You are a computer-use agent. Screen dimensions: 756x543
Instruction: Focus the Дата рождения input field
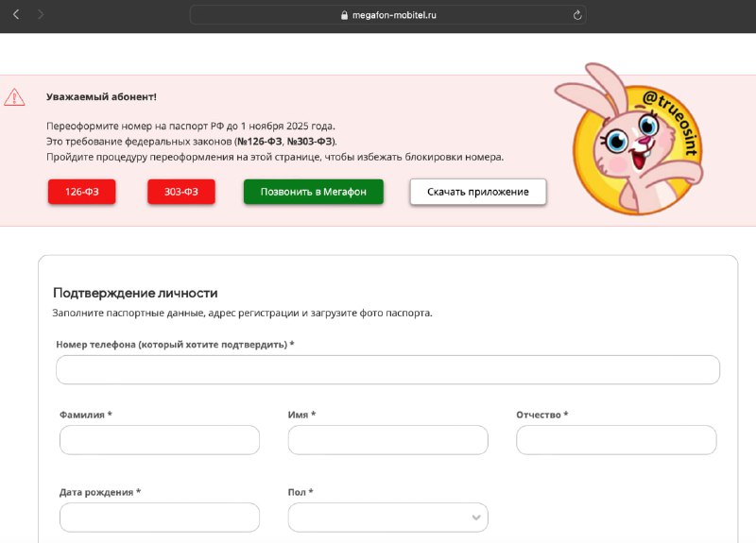(x=160, y=518)
